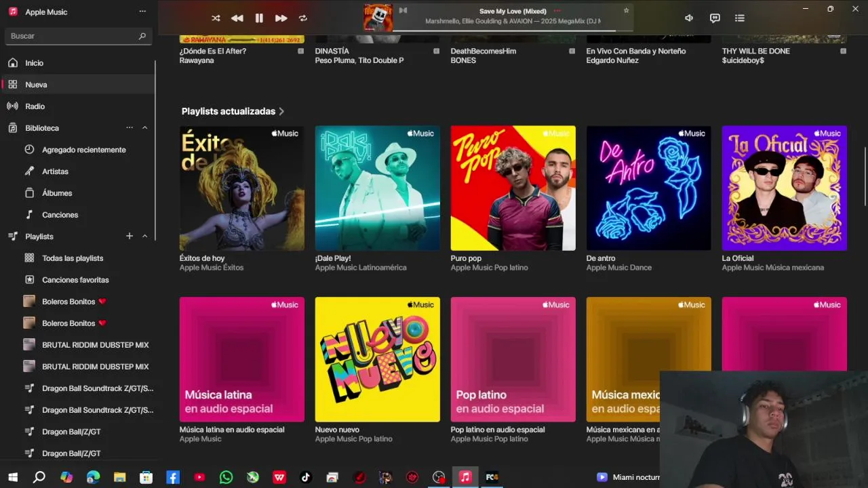
Task: Click the $uicideboy$ artist link
Action: (x=743, y=60)
